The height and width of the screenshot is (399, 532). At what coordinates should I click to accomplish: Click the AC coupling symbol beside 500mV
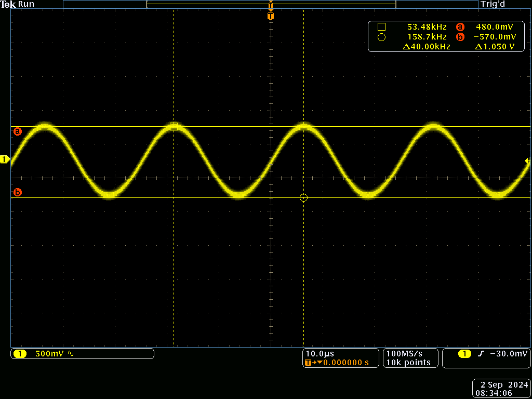point(71,354)
